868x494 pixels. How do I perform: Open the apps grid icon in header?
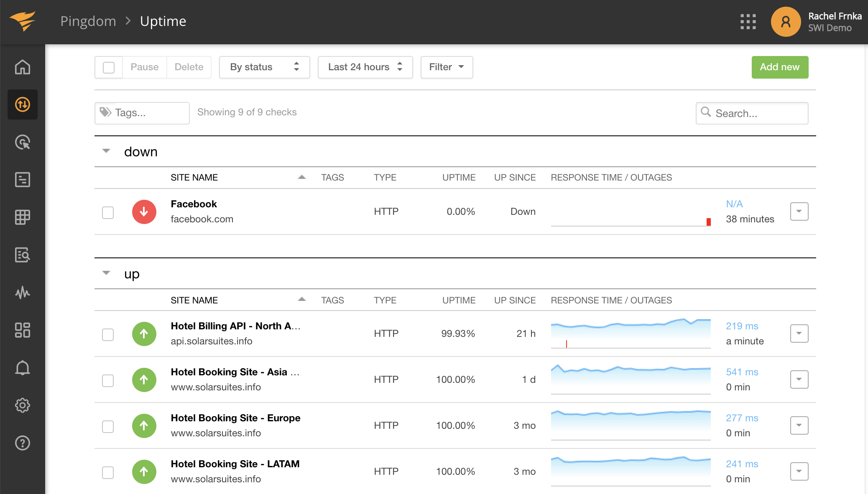(748, 22)
